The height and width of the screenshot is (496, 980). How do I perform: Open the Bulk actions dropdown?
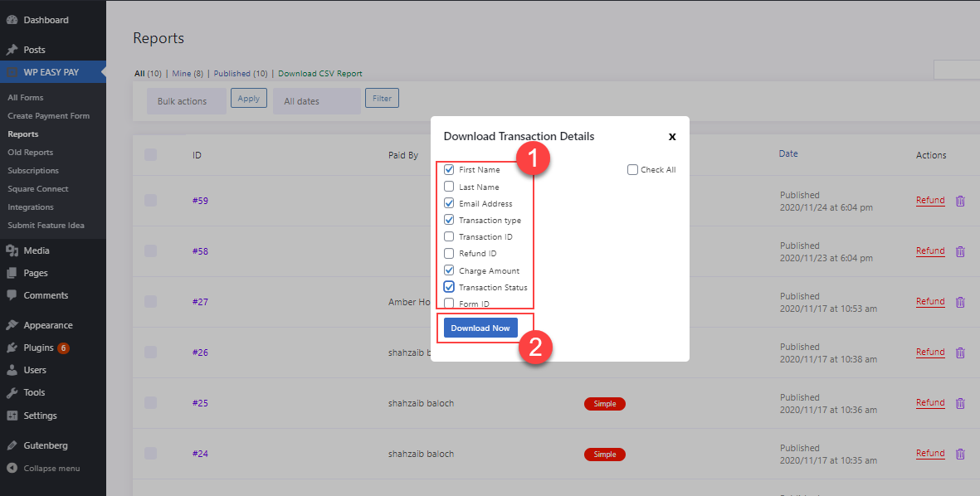183,100
